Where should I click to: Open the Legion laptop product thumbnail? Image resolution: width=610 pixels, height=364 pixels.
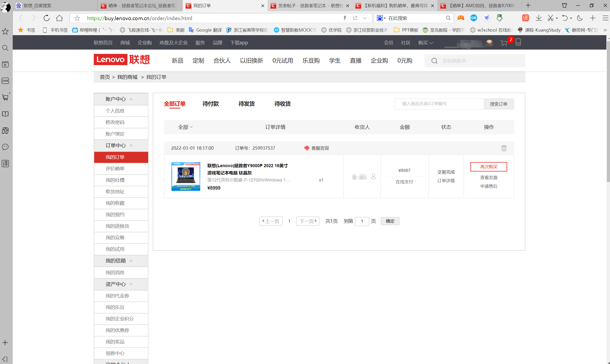point(186,176)
